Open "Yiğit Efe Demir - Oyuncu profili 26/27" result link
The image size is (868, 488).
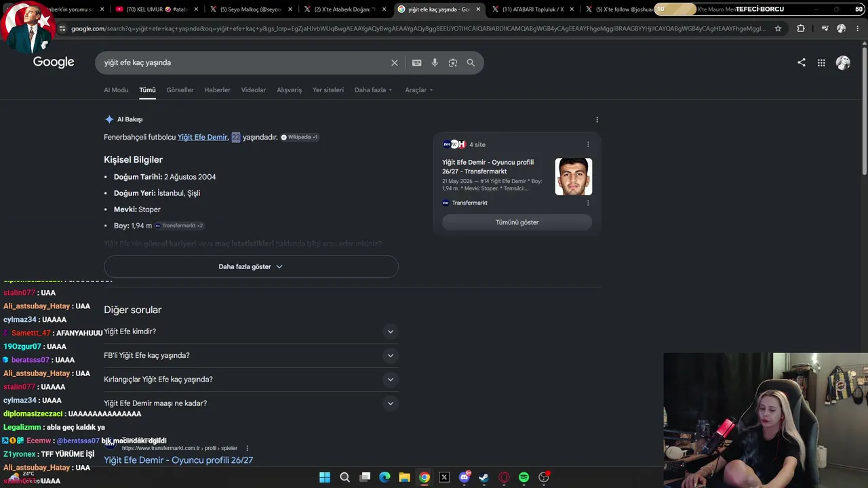coord(178,460)
